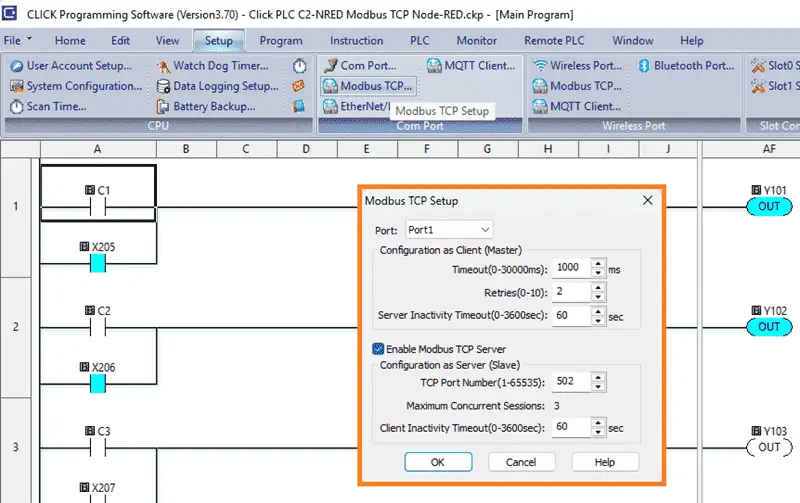Click the envelope icon in CPU group
The width and height of the screenshot is (800, 503).
click(x=299, y=86)
